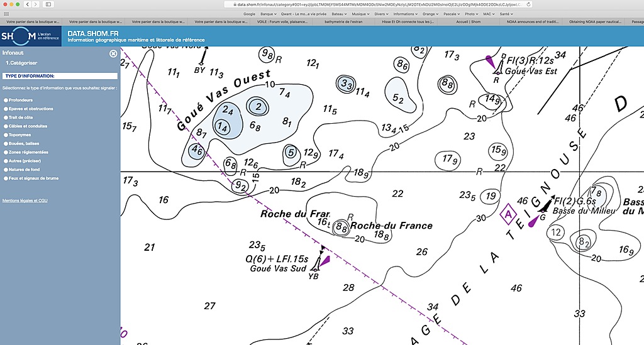The image size is (644, 345).
Task: Select Autres (préciser) radio button
Action: pyautogui.click(x=6, y=161)
